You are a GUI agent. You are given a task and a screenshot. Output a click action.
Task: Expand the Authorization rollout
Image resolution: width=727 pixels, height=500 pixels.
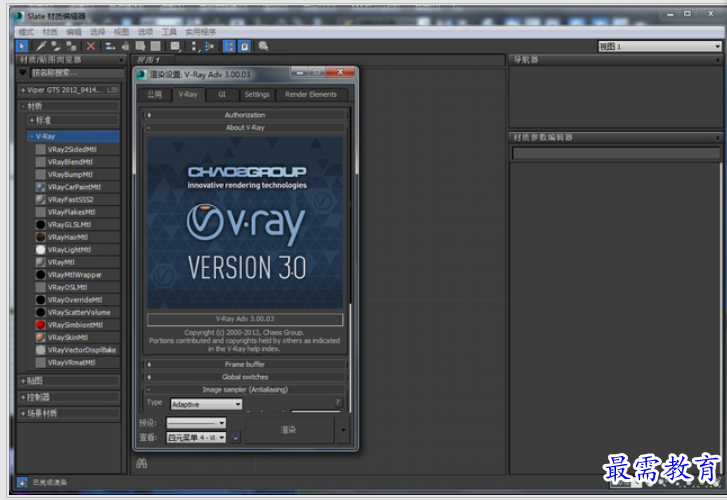point(245,115)
